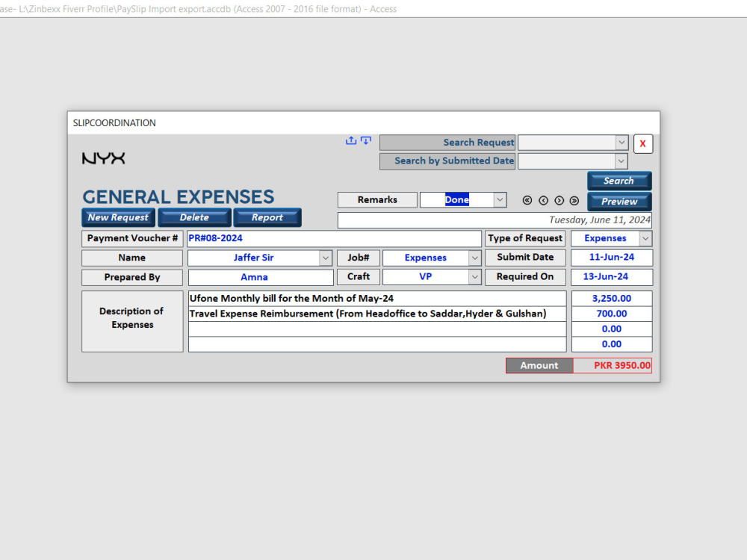Image resolution: width=747 pixels, height=560 pixels.
Task: Click the Prepared By label
Action: 132,277
